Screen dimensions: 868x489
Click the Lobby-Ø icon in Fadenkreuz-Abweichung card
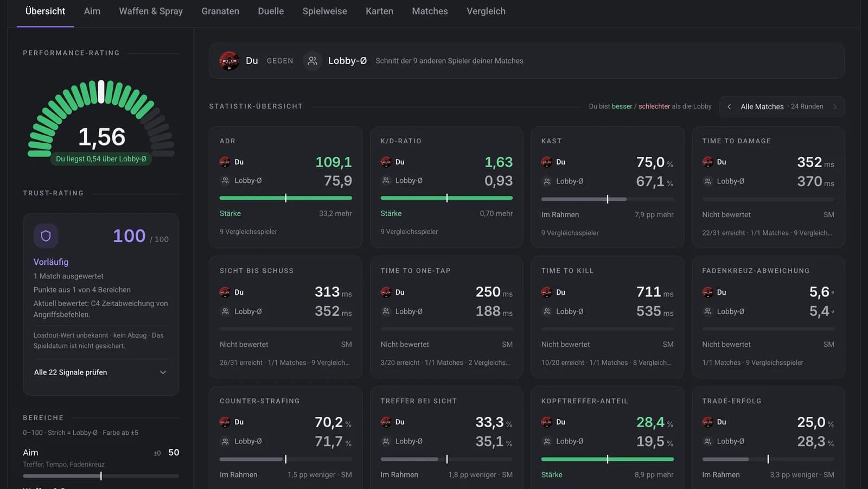pyautogui.click(x=707, y=312)
